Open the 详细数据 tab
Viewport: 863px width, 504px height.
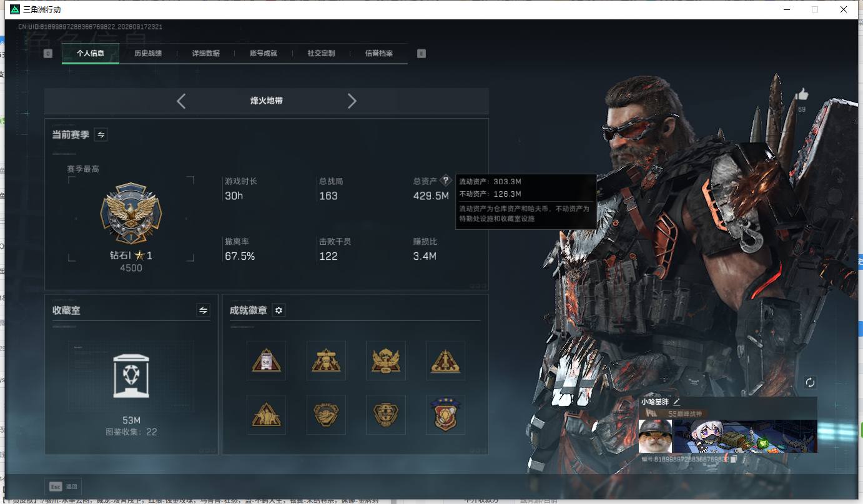206,53
